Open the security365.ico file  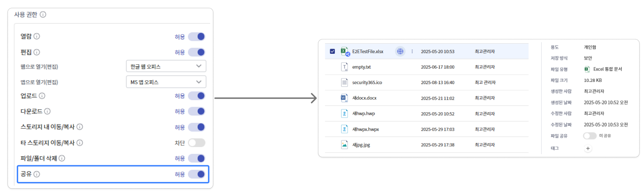coord(367,82)
